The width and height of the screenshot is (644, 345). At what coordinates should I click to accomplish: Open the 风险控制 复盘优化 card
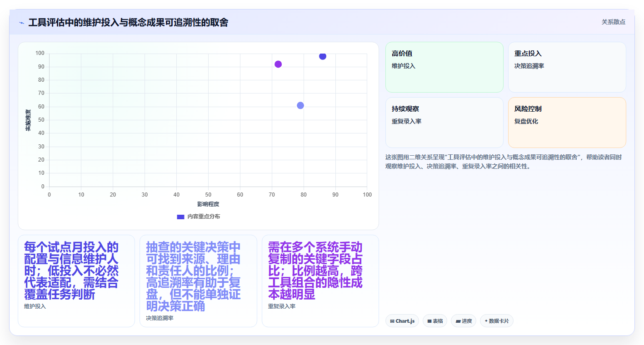(567, 123)
